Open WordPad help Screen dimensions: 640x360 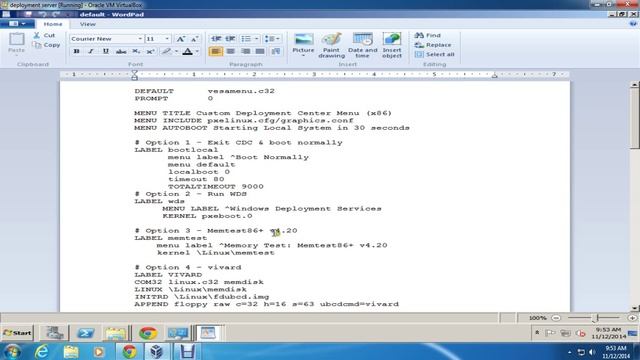click(633, 24)
